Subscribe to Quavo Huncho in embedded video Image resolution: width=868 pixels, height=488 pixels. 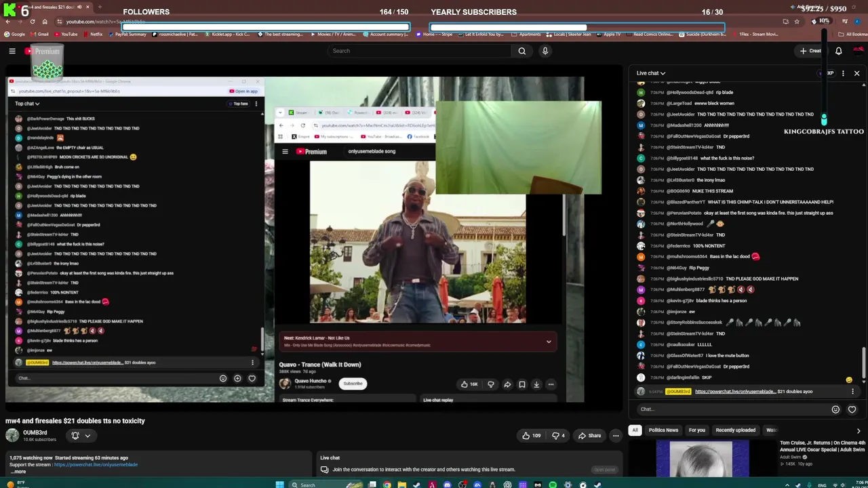click(x=353, y=384)
